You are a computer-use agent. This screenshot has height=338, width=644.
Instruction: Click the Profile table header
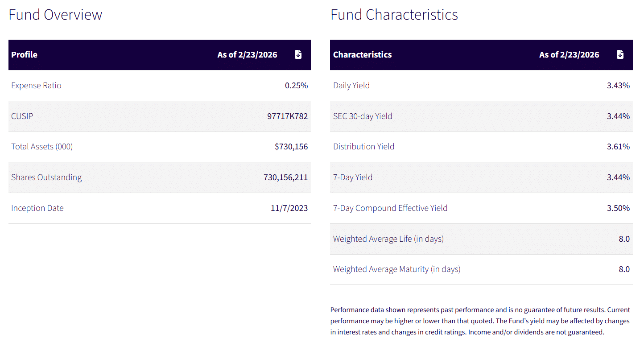tap(25, 55)
